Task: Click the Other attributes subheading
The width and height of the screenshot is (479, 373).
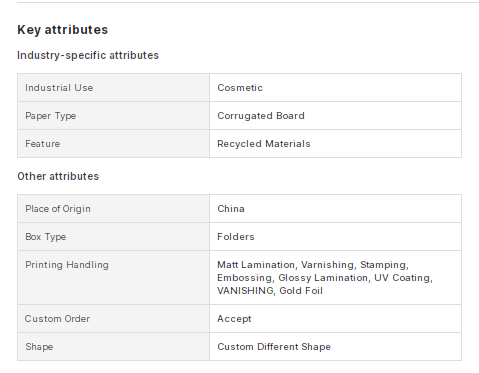Action: 58,176
